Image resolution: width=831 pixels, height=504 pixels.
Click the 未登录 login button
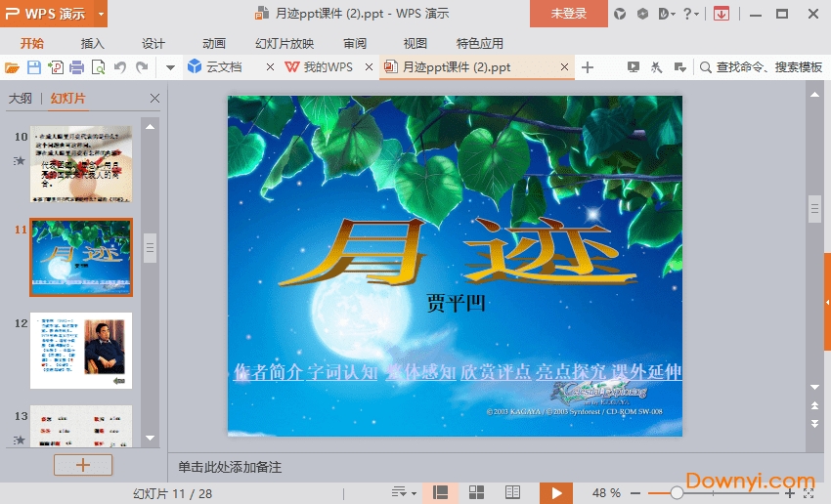569,14
